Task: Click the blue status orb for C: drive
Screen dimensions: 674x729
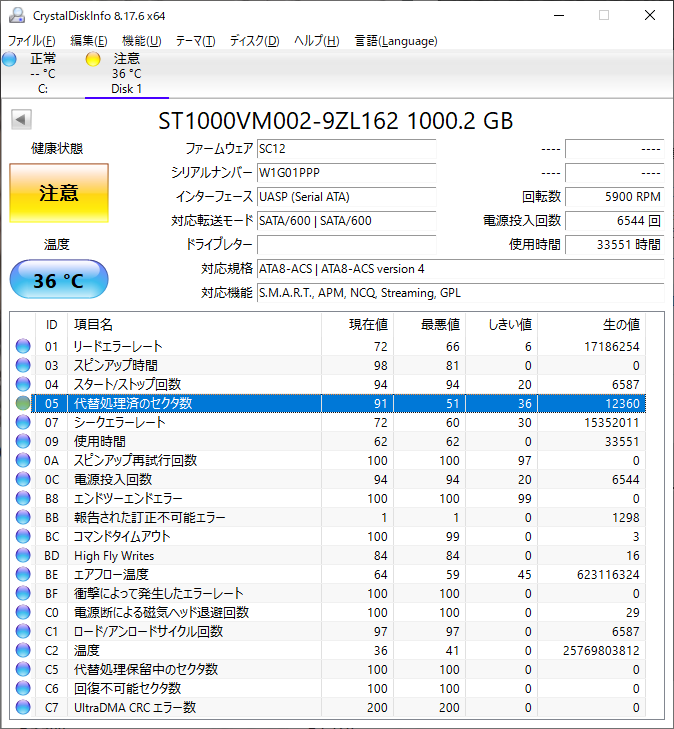Action: click(9, 59)
